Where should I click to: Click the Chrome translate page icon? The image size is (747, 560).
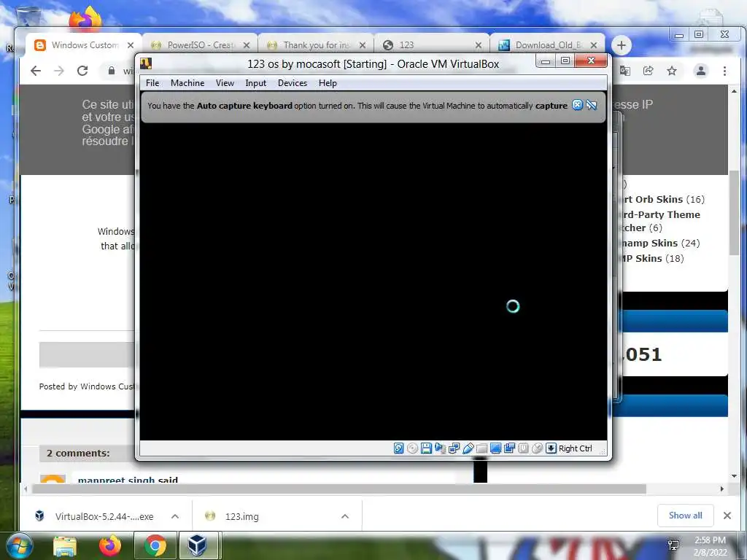click(624, 71)
